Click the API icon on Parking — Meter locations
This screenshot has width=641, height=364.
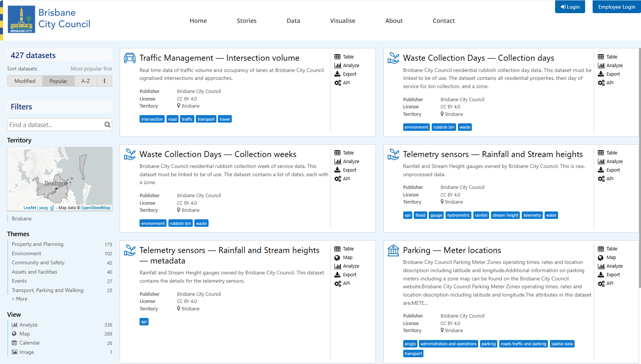(x=608, y=283)
